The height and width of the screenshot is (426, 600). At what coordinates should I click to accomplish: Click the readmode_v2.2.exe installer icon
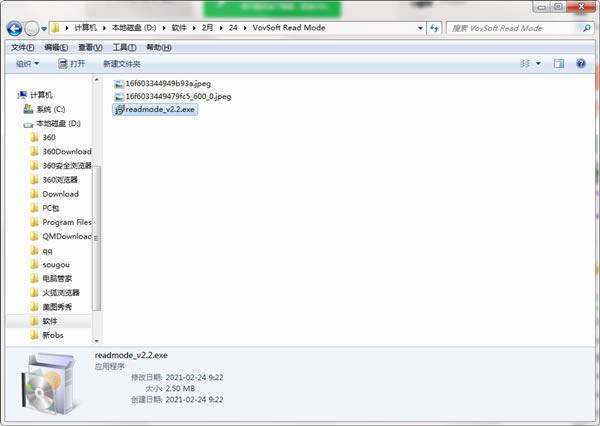[119, 109]
